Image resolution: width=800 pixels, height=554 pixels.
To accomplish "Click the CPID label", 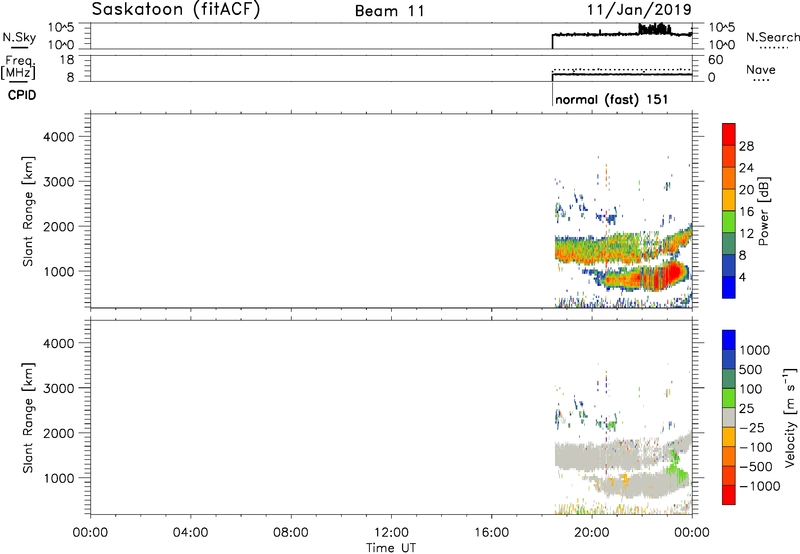I will coord(22,95).
